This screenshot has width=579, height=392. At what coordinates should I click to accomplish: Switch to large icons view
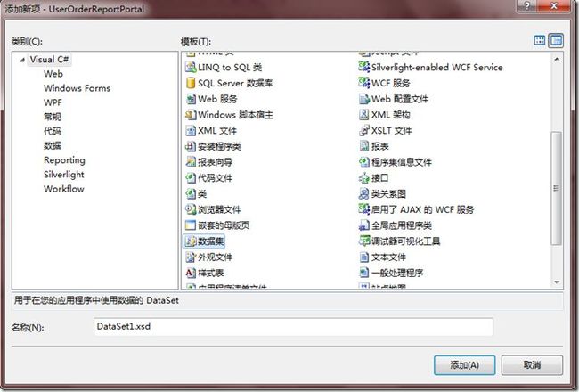540,40
